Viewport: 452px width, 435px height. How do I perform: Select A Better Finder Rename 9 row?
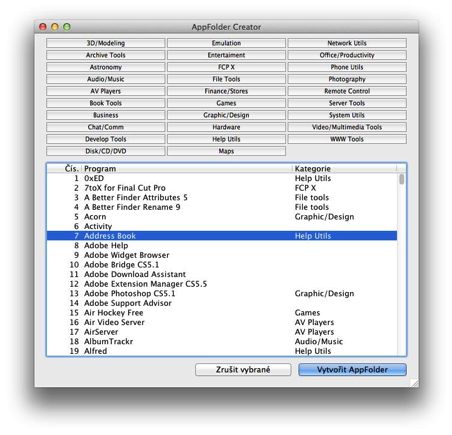pos(222,207)
